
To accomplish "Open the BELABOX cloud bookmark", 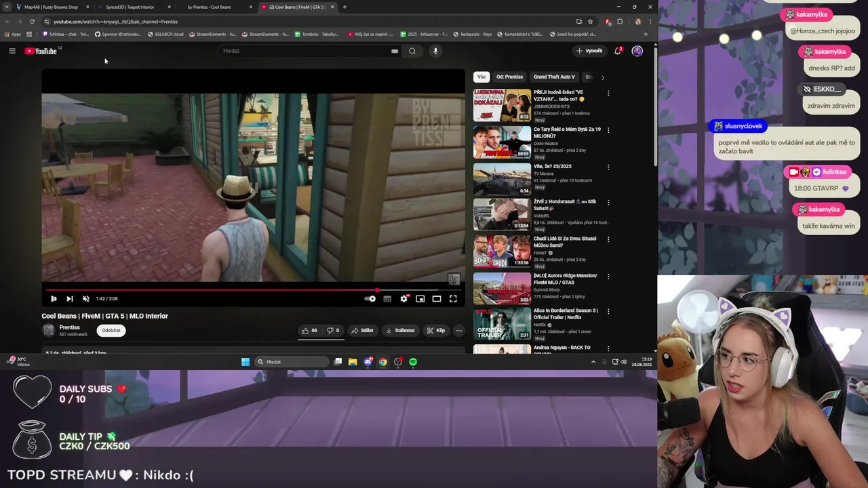I will pos(165,34).
